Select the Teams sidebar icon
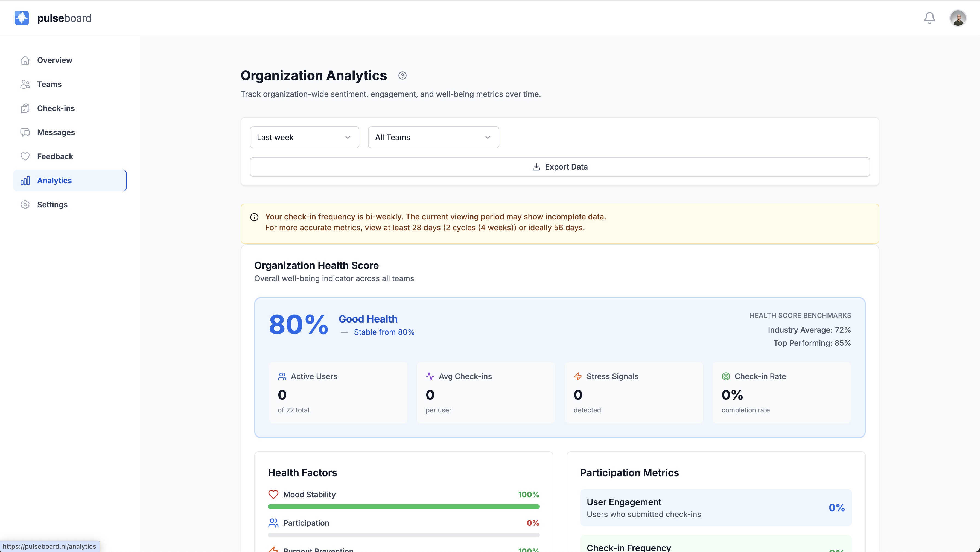This screenshot has height=552, width=980. pos(25,84)
